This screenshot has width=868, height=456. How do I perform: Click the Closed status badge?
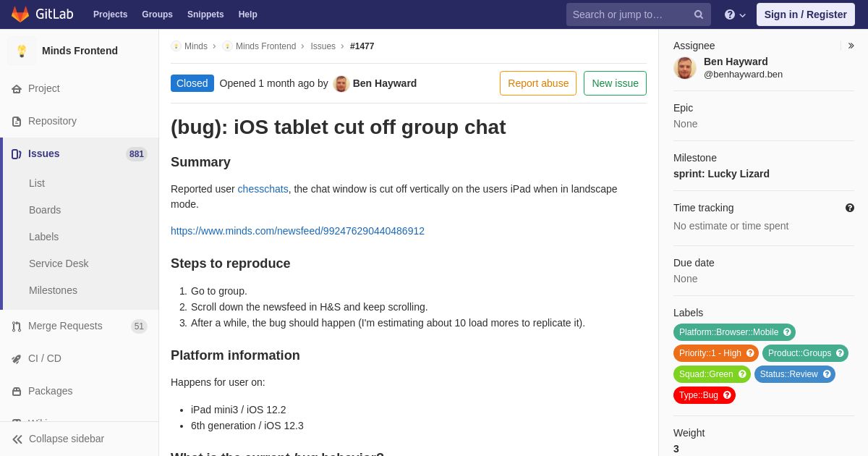point(192,83)
